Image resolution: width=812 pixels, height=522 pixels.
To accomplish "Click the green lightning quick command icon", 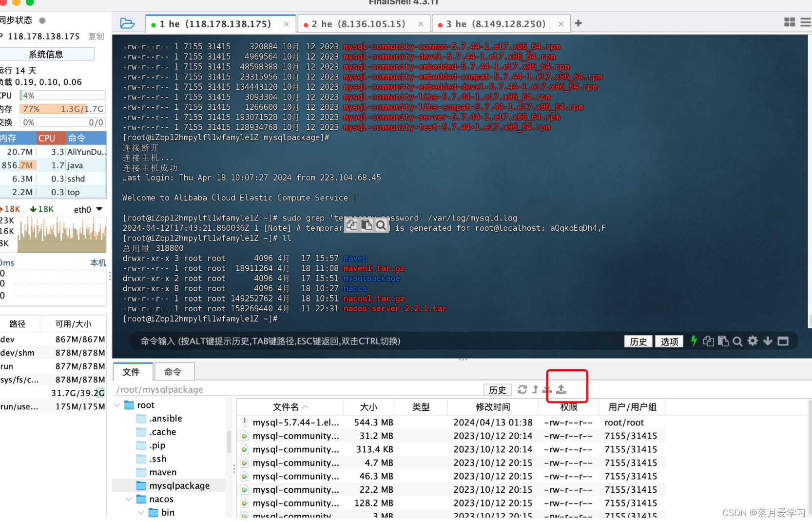I will 694,341.
